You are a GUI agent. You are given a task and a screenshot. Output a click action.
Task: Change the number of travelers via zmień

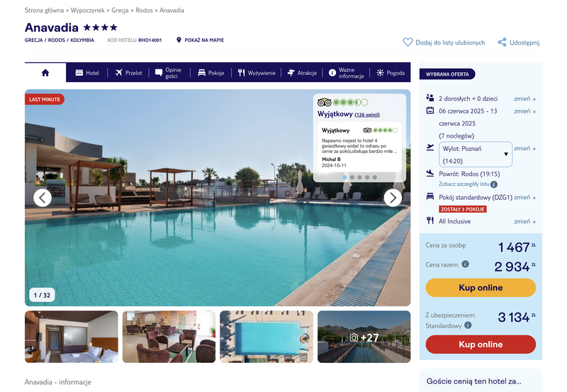pos(524,99)
